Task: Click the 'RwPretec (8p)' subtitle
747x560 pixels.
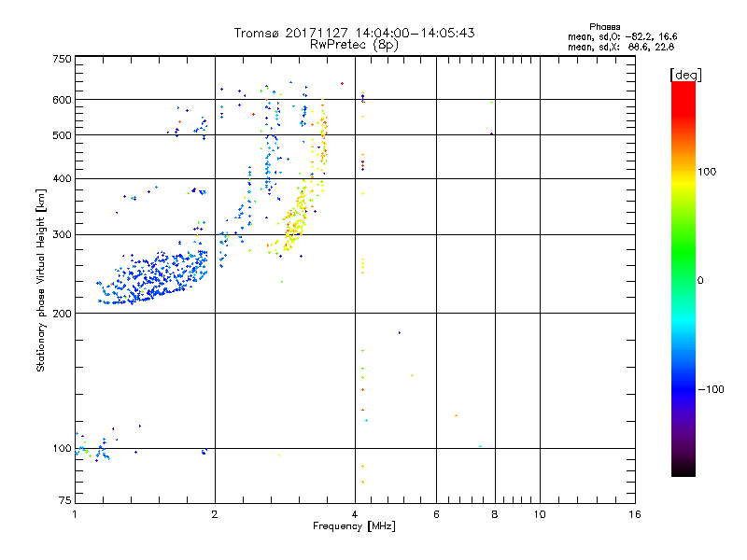Action: coord(354,45)
